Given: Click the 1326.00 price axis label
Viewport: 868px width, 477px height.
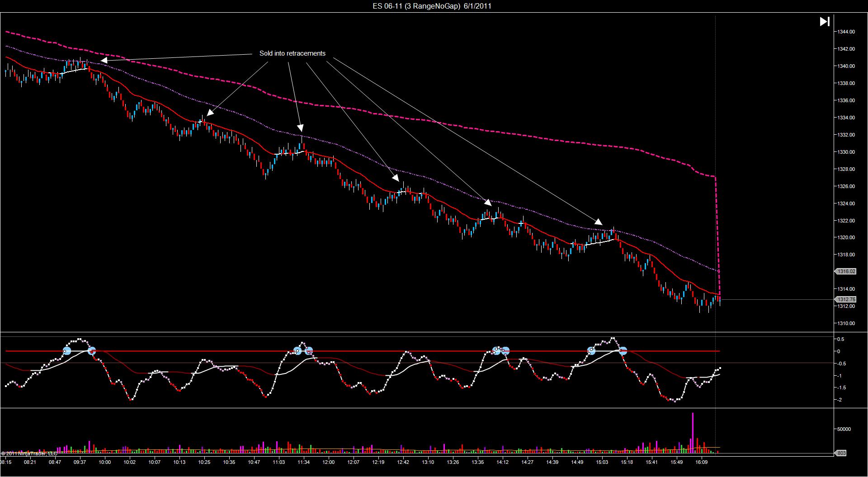Looking at the screenshot, I should pos(846,186).
